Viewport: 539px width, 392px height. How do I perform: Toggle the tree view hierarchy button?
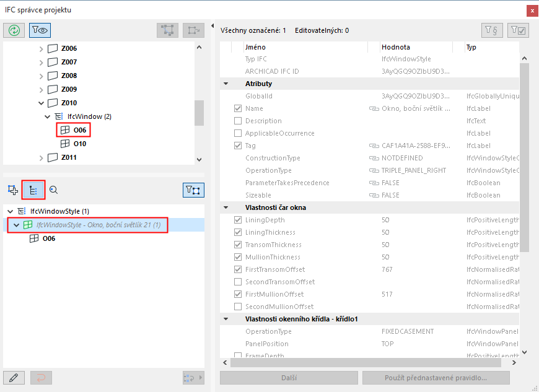tap(33, 190)
